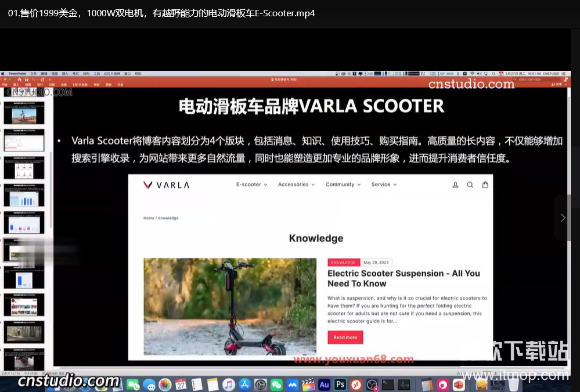This screenshot has width=580, height=392.
Task: Expand the Community dropdown menu
Action: click(343, 184)
